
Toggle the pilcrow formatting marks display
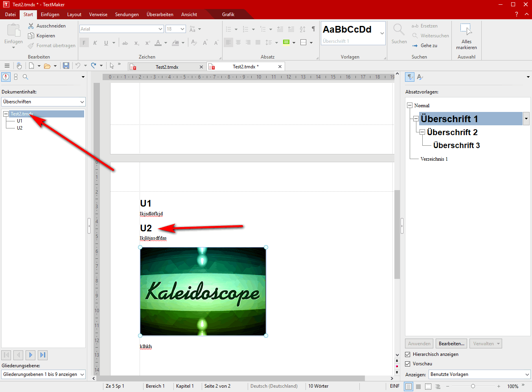[313, 29]
